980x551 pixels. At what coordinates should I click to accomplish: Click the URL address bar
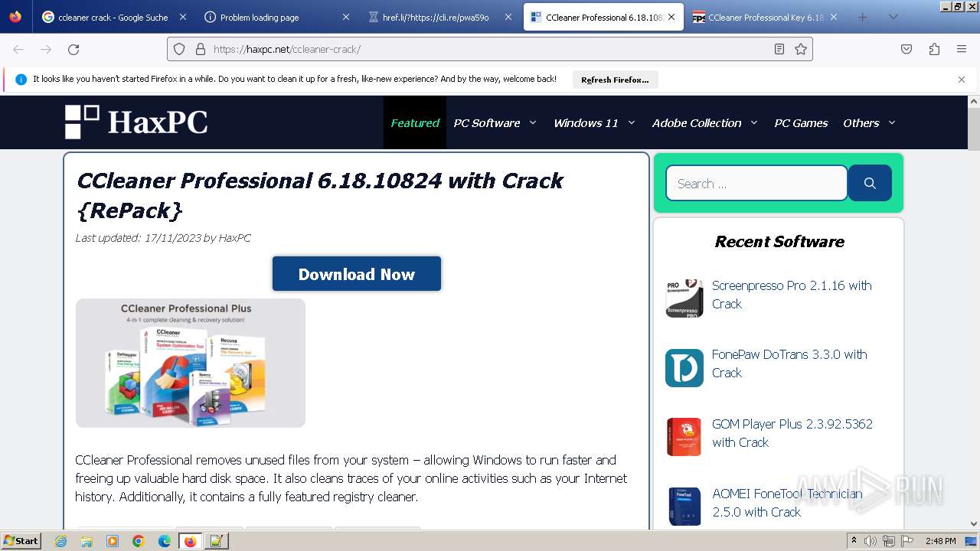(x=490, y=49)
